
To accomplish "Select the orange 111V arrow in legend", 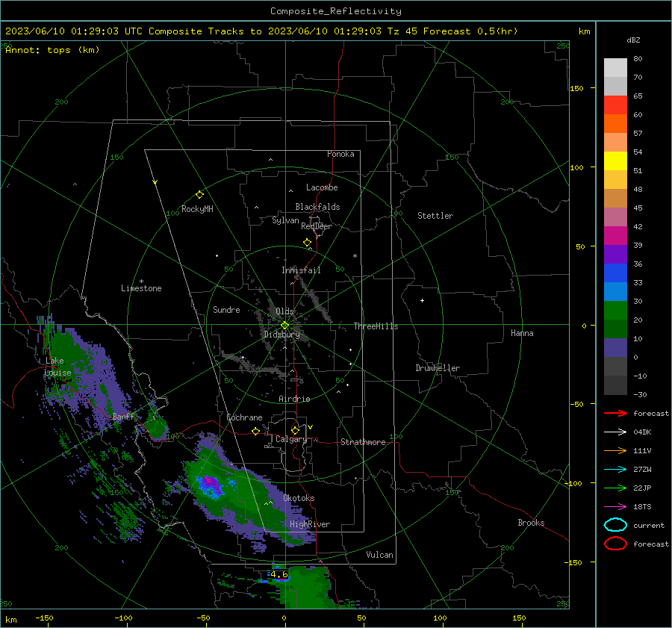I will pyautogui.click(x=615, y=450).
